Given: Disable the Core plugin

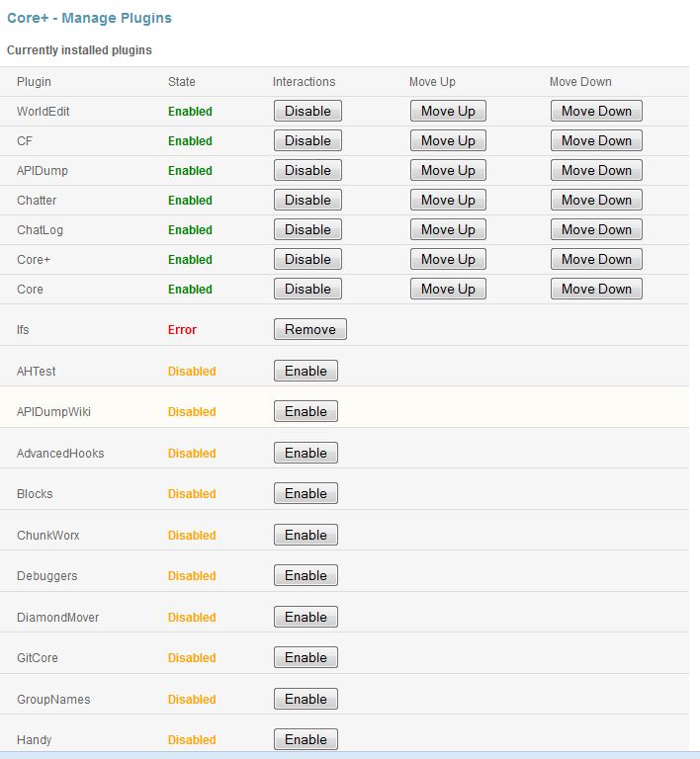Looking at the screenshot, I should click(x=307, y=290).
